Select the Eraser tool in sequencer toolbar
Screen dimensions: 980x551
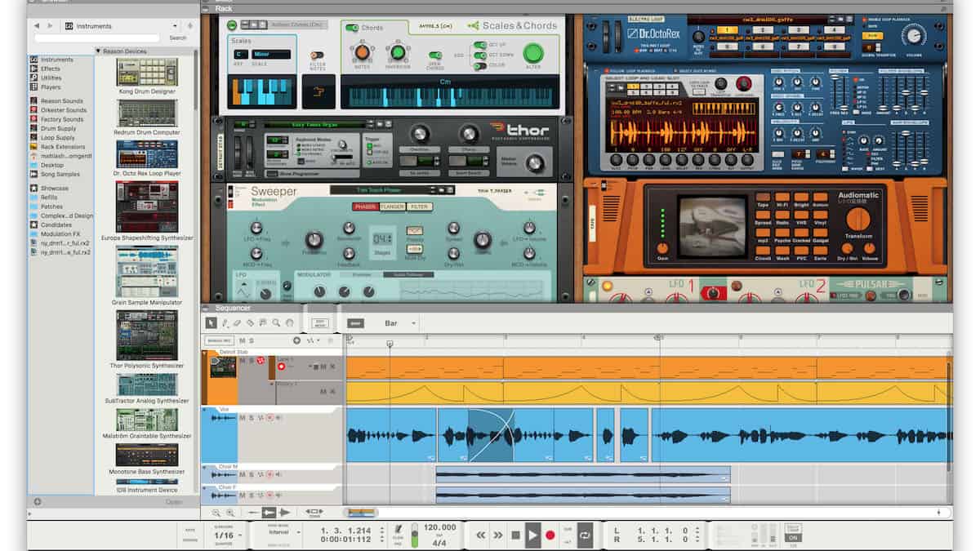[x=238, y=323]
